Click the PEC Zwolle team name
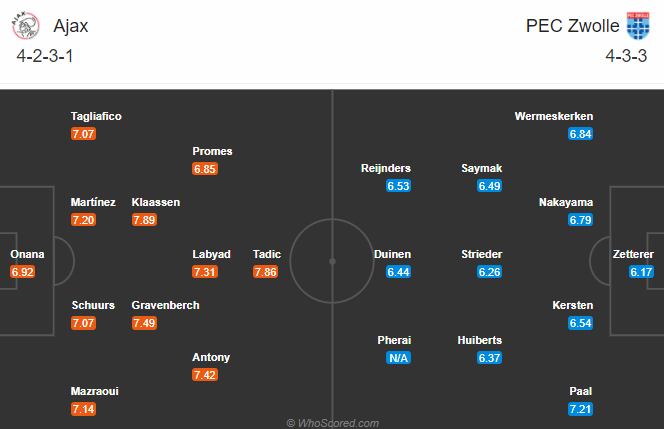 [x=572, y=26]
